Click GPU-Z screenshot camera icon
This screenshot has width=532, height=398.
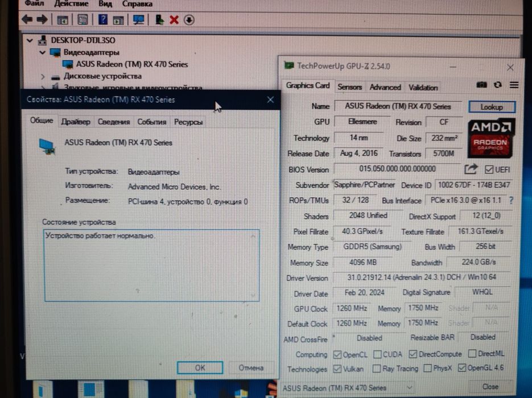[x=481, y=85]
